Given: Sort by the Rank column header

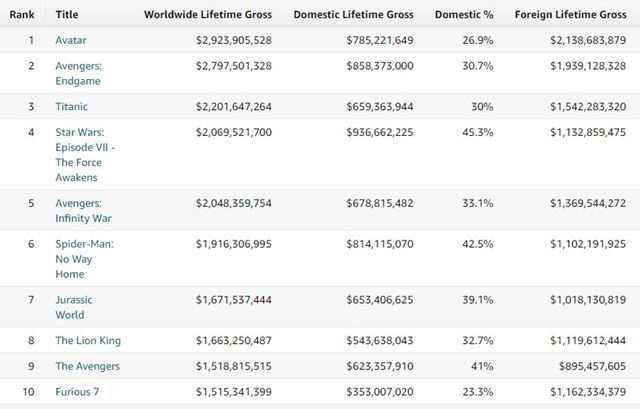Looking at the screenshot, I should tap(23, 14).
